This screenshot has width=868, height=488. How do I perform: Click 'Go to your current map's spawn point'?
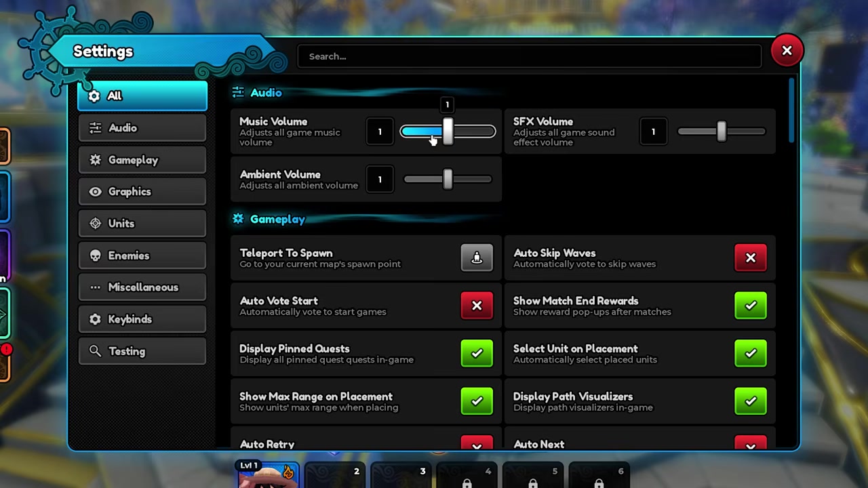[x=320, y=264]
